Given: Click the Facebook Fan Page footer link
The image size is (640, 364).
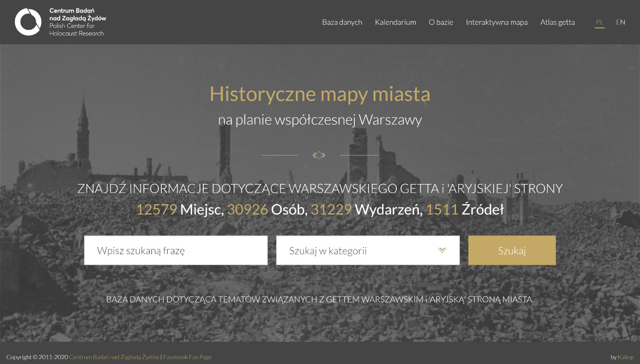Looking at the screenshot, I should point(187,357).
